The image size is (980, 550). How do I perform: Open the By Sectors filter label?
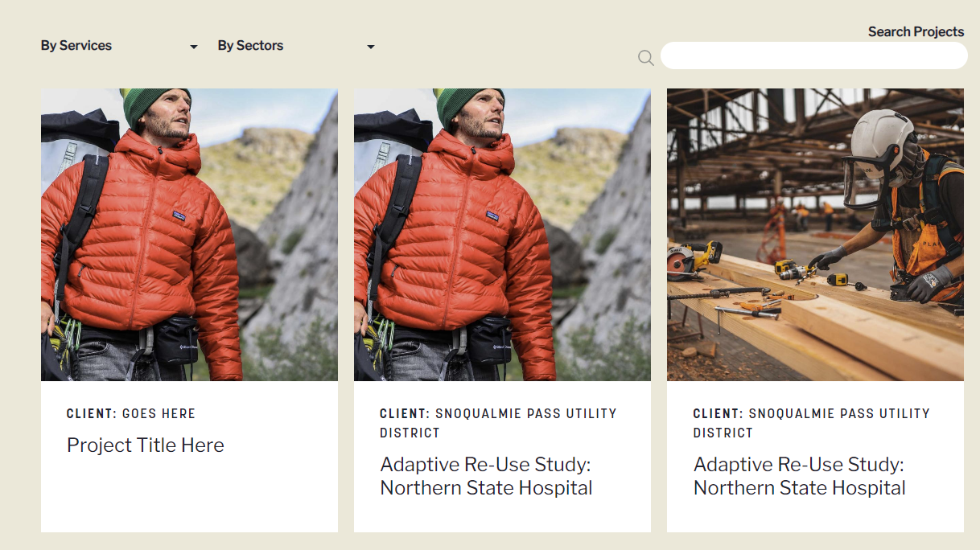pos(250,46)
